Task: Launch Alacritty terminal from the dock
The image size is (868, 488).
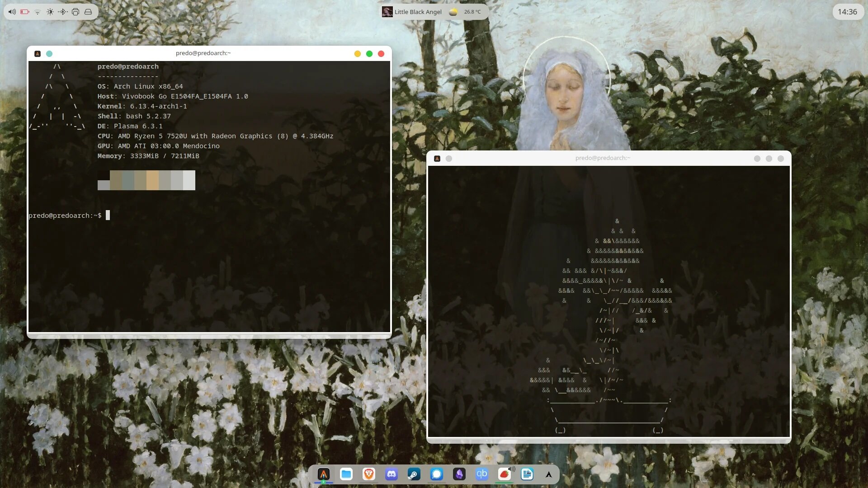Action: click(323, 474)
